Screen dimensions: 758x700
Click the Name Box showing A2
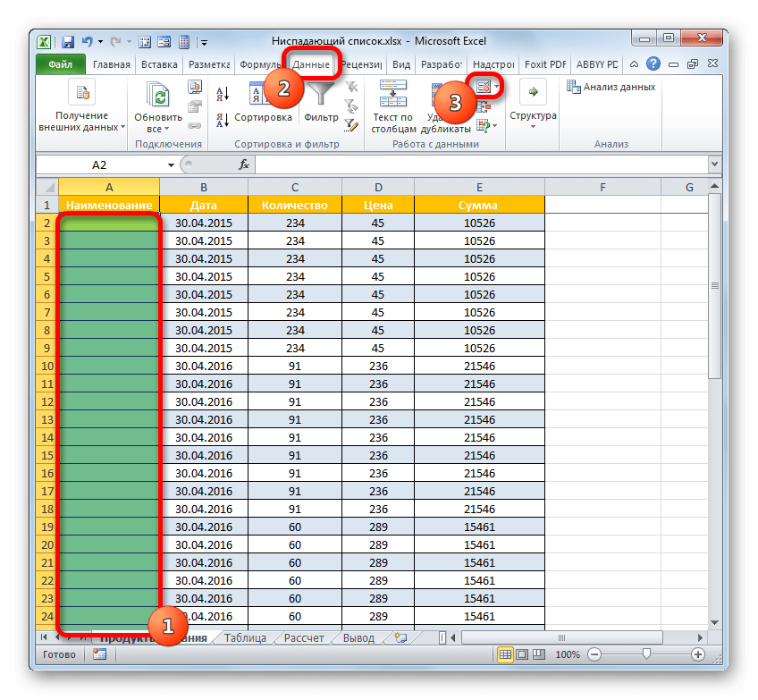point(99,164)
